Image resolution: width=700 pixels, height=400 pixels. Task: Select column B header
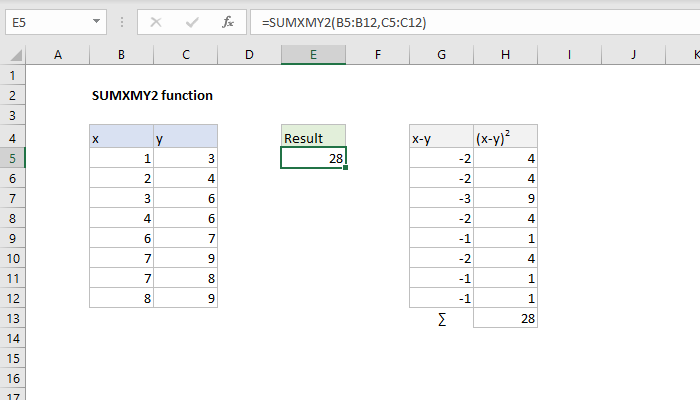point(121,55)
